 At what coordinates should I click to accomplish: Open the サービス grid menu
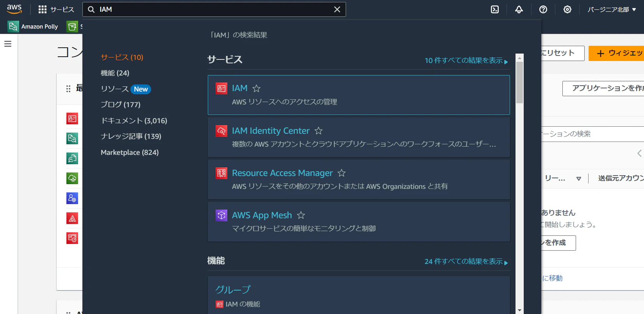pyautogui.click(x=56, y=9)
